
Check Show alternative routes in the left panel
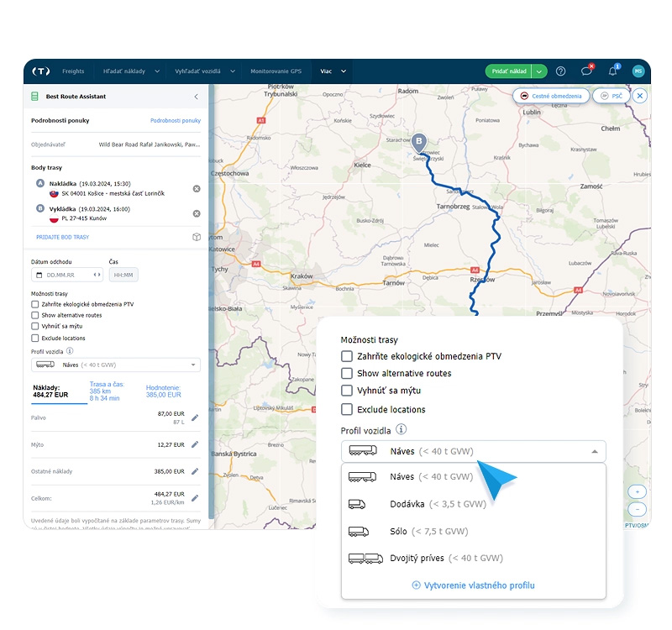34,315
